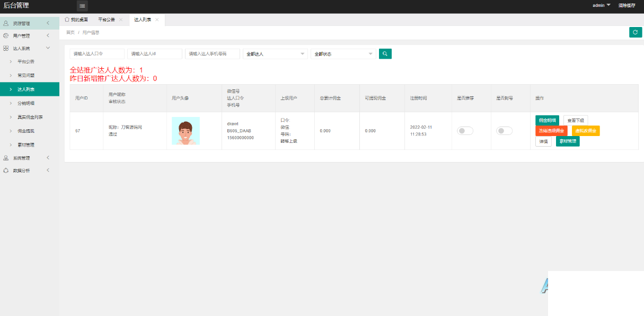Open the 全部状态 dropdown filter

point(343,54)
